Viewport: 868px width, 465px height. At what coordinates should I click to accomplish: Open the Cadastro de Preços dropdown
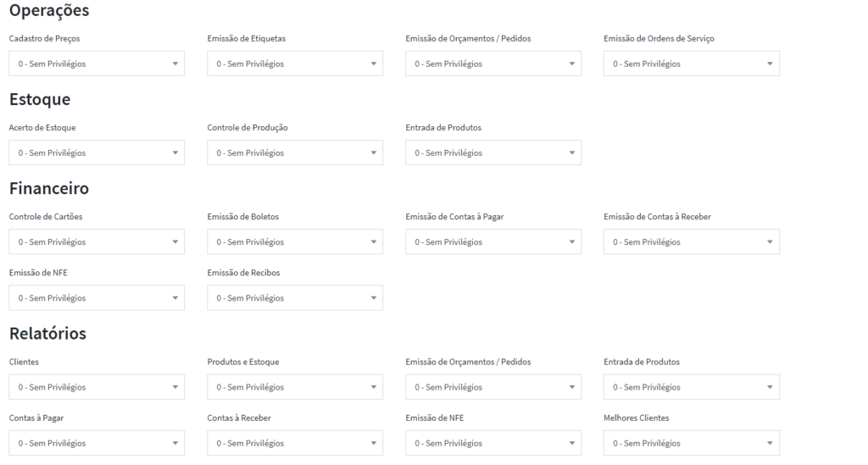(x=97, y=64)
